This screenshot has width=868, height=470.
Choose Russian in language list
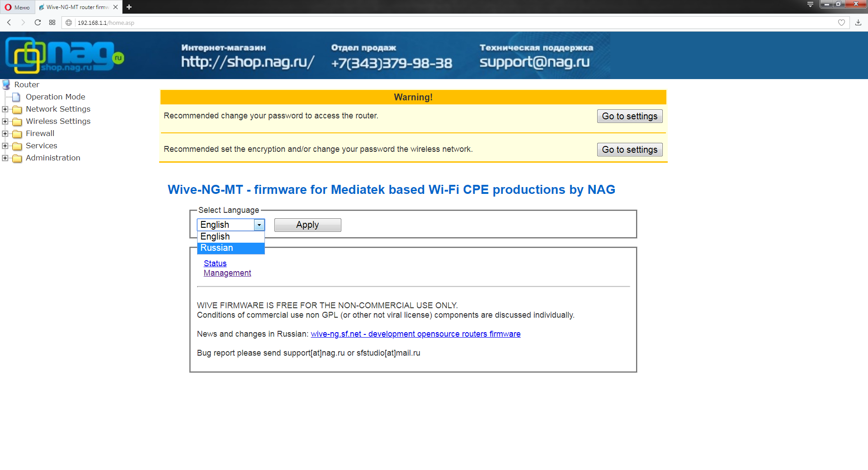coord(231,248)
